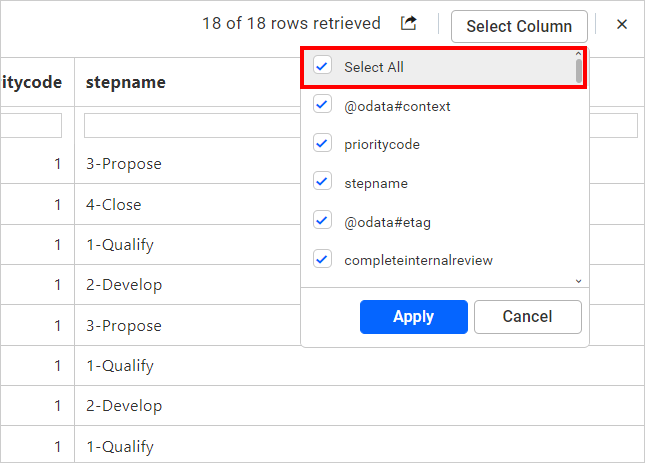This screenshot has height=463, width=645.
Task: Click the rows retrieved status text
Action: click(x=291, y=23)
